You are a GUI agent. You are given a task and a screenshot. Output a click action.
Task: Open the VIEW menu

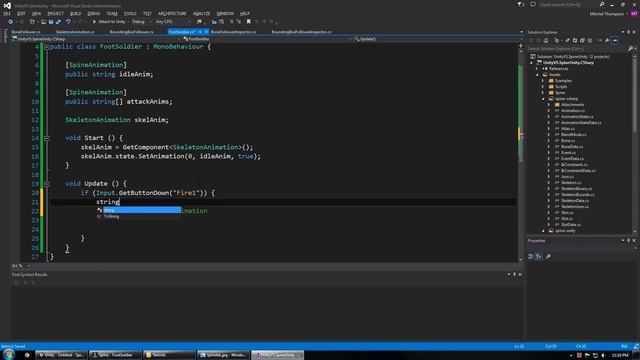[x=36, y=13]
